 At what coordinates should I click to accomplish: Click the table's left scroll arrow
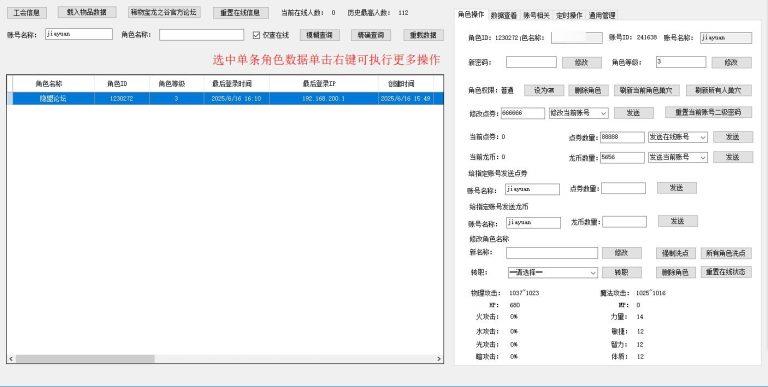[x=11, y=359]
